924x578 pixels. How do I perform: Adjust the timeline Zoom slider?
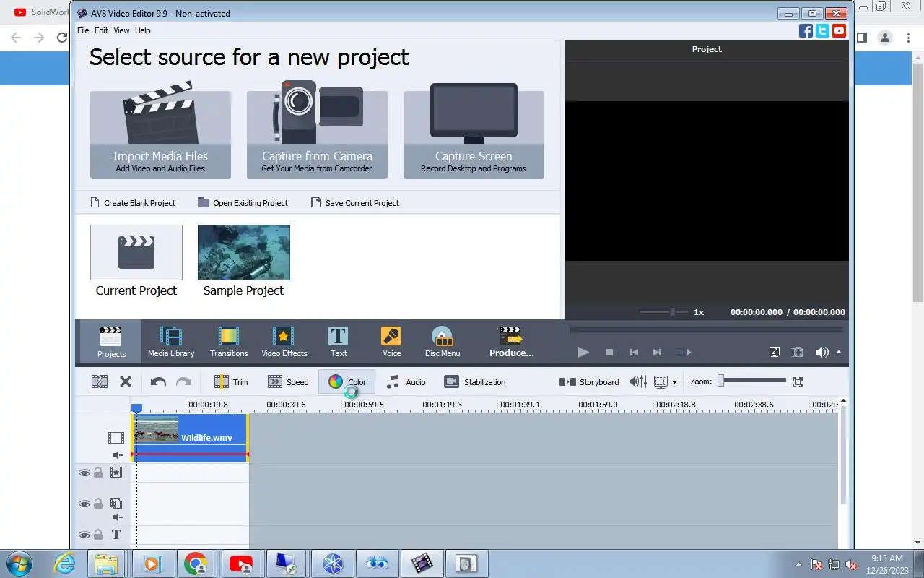752,381
